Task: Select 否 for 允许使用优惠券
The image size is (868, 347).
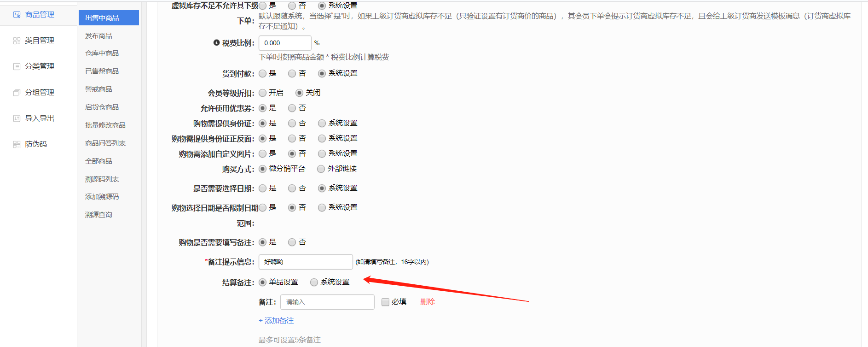Action: click(292, 108)
